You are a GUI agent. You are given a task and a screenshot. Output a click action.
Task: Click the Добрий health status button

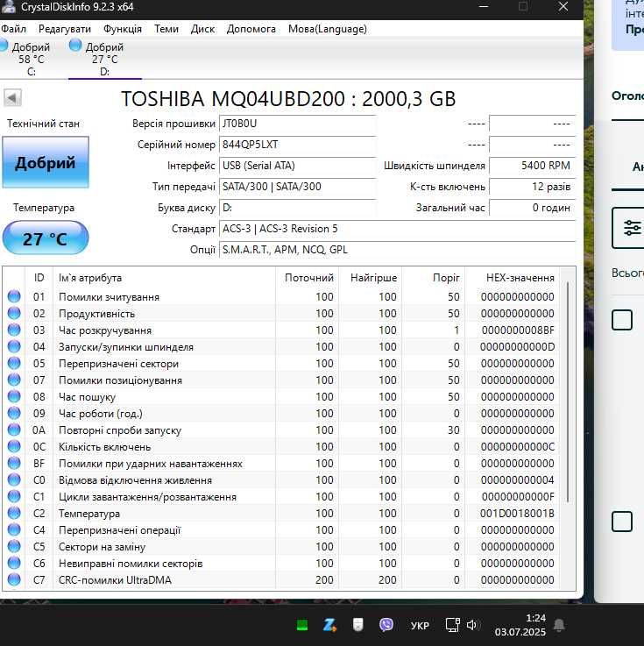coord(46,162)
